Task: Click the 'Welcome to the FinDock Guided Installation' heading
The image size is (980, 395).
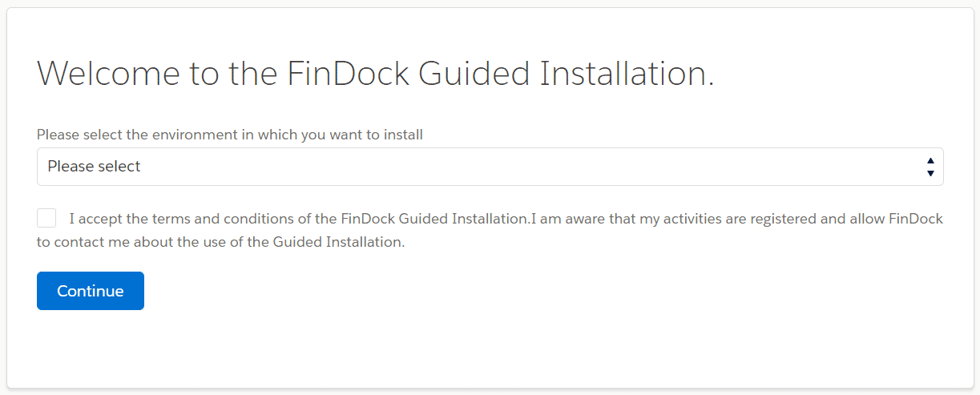Action: click(375, 74)
